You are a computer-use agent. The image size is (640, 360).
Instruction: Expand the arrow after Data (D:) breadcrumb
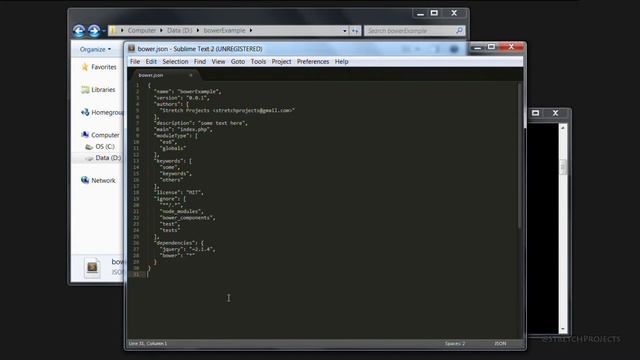click(198, 30)
